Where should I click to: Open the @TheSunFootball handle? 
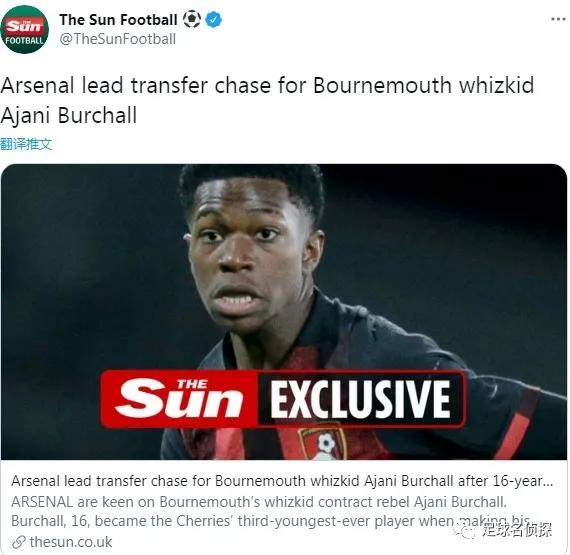118,39
